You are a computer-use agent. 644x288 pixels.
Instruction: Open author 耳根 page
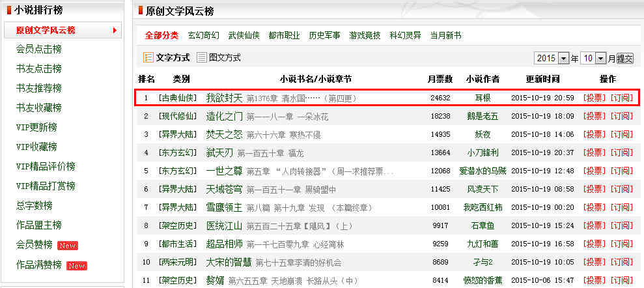[x=483, y=98]
